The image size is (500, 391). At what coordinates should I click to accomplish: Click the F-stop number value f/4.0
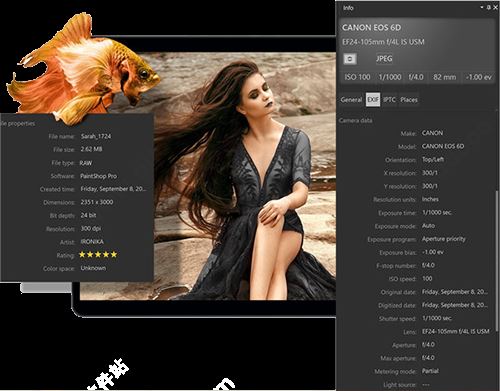tap(428, 265)
